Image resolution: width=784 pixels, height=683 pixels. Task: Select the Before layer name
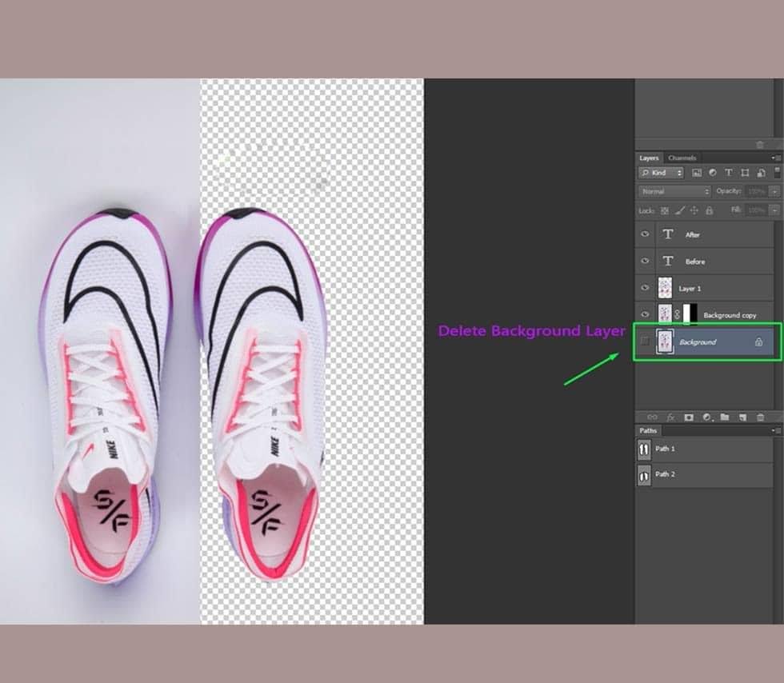click(x=695, y=262)
